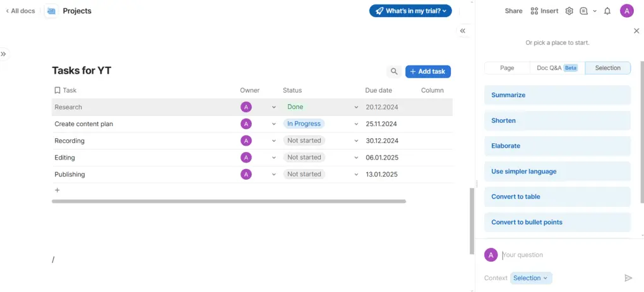Open the Research owner dropdown
The image size is (644, 292).
pos(274,107)
